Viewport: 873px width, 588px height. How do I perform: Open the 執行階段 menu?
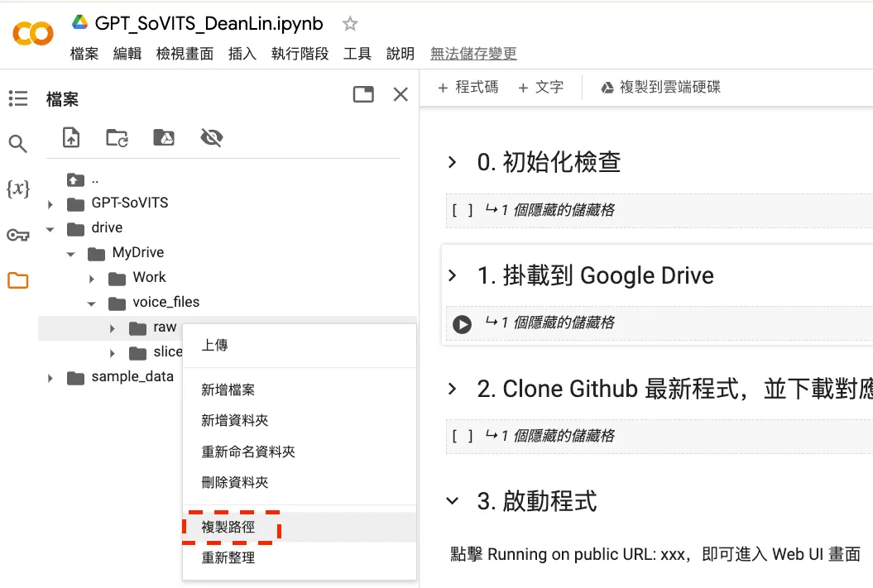300,54
